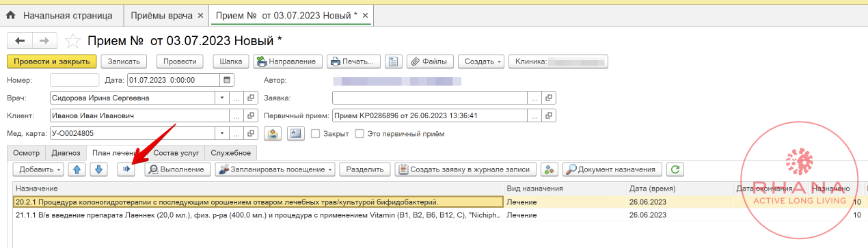Expand the Создать dropdown
868x248 pixels.
(x=481, y=61)
